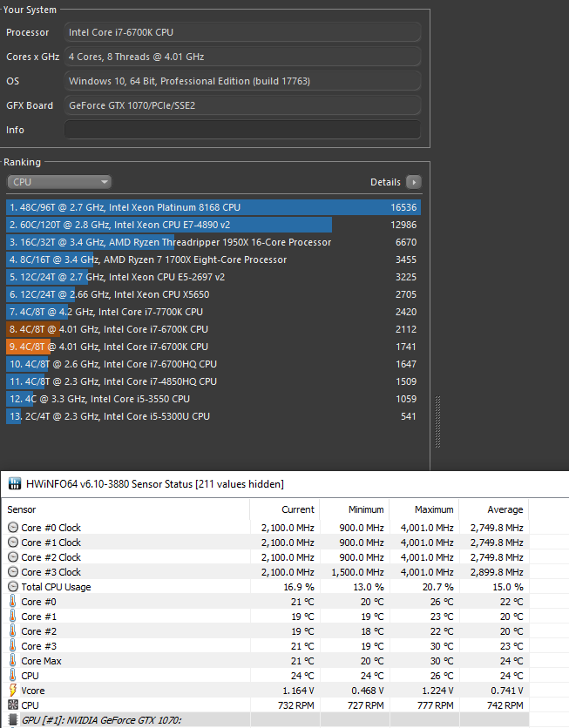
Task: Open the CPU ranking dropdown
Action: [x=59, y=182]
